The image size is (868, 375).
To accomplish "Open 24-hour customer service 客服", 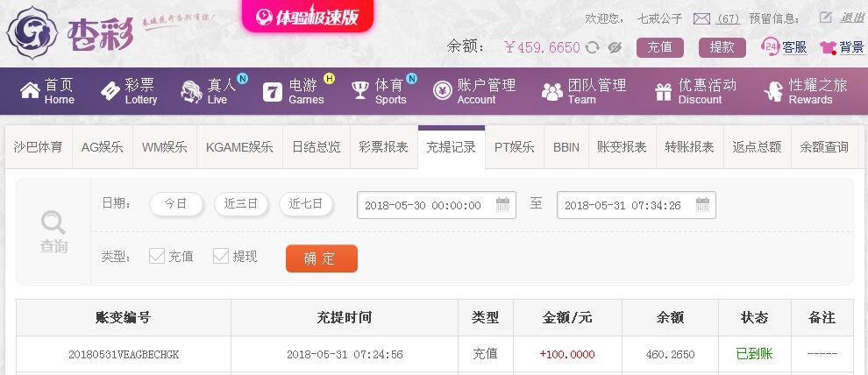I will click(784, 47).
